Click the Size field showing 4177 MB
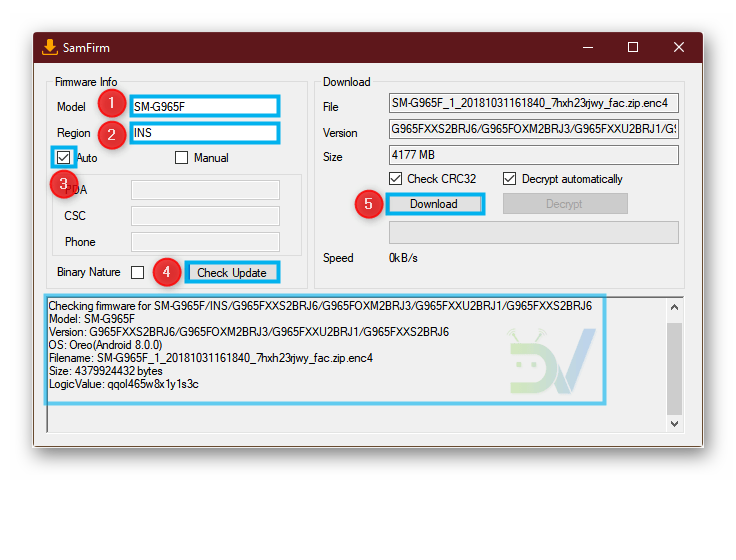This screenshot has width=736, height=560. [x=534, y=155]
